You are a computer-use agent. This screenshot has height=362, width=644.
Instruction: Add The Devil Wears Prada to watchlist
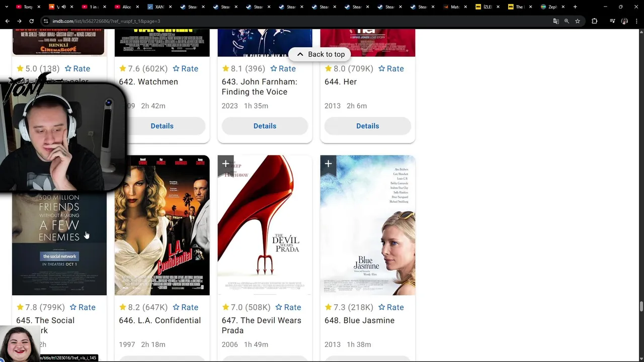pos(225,164)
